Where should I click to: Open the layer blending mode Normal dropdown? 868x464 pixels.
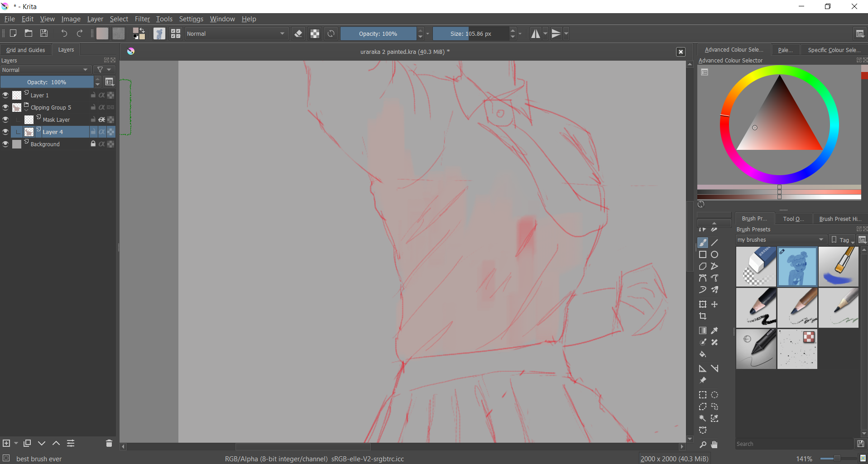click(x=45, y=70)
